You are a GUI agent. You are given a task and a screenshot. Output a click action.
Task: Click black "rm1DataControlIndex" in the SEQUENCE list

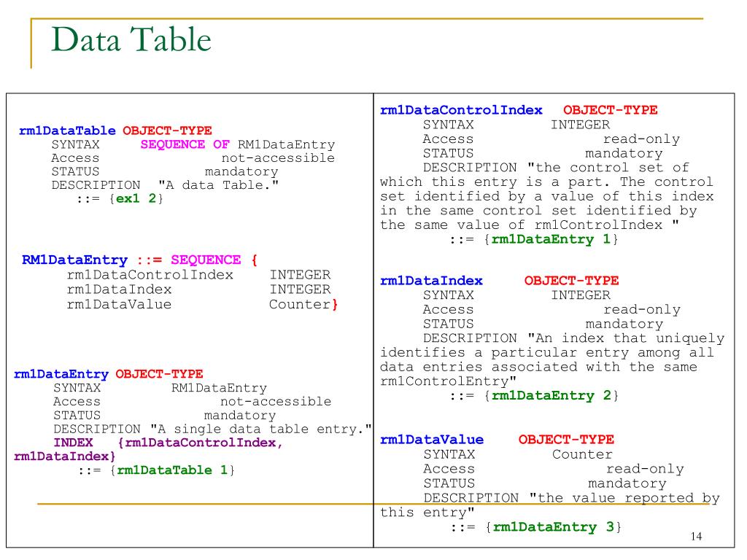pyautogui.click(x=150, y=275)
